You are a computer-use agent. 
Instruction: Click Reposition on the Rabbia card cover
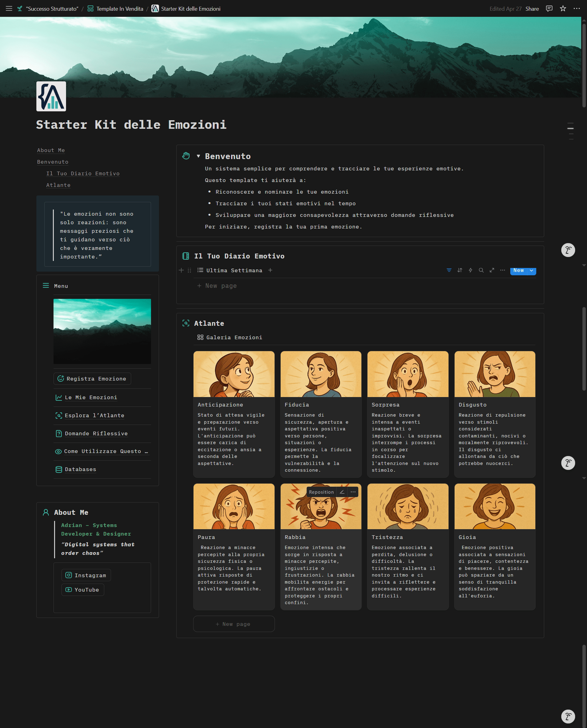321,492
